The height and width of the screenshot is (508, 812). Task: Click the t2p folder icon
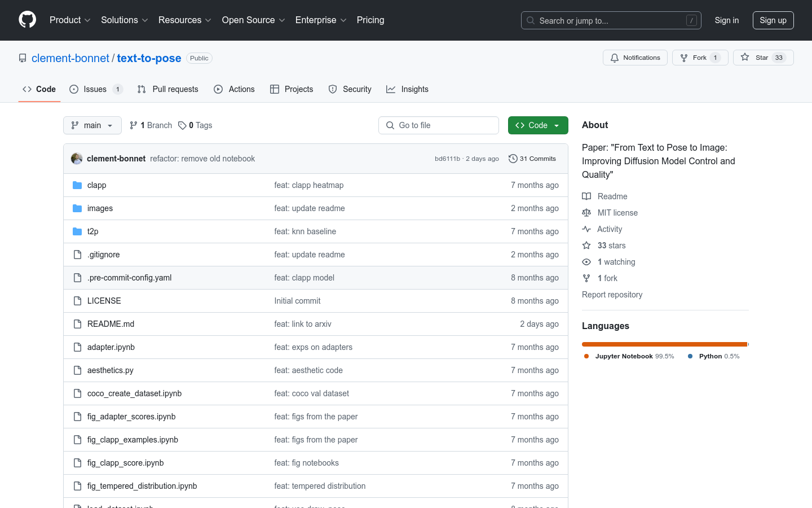pyautogui.click(x=77, y=231)
